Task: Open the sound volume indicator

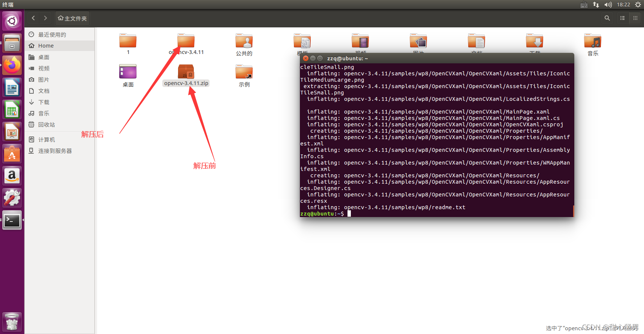Action: point(608,4)
